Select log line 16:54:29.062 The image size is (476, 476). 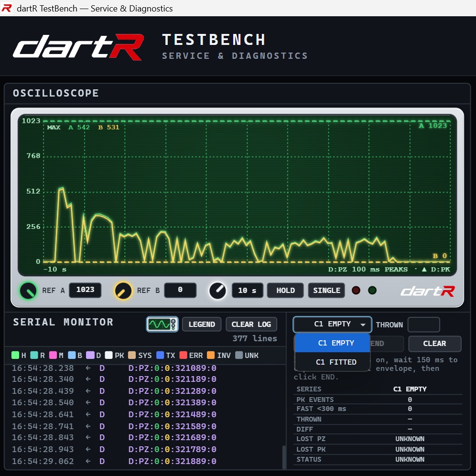[114, 462]
